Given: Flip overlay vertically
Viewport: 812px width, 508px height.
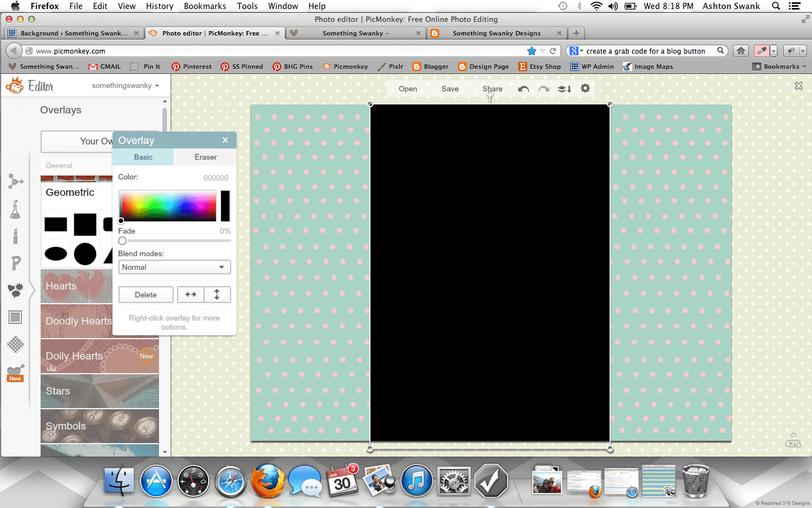Looking at the screenshot, I should (217, 295).
